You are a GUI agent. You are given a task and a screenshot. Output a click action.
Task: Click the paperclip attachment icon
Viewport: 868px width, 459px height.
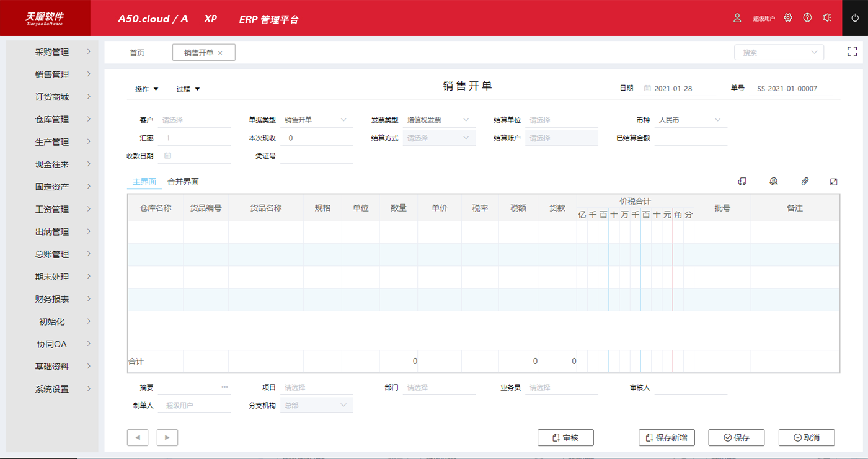pyautogui.click(x=805, y=182)
